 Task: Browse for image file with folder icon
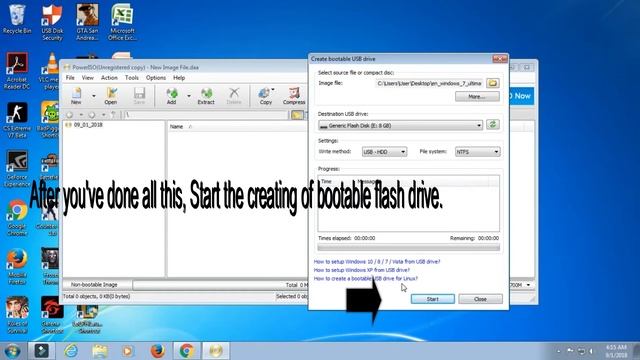(x=493, y=83)
